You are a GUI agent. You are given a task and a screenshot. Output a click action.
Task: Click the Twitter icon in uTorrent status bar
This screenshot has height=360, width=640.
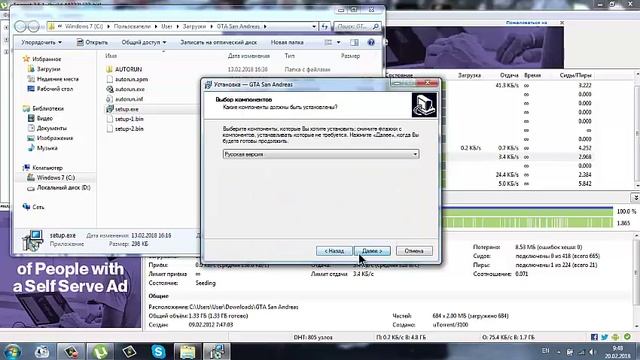tap(604, 337)
